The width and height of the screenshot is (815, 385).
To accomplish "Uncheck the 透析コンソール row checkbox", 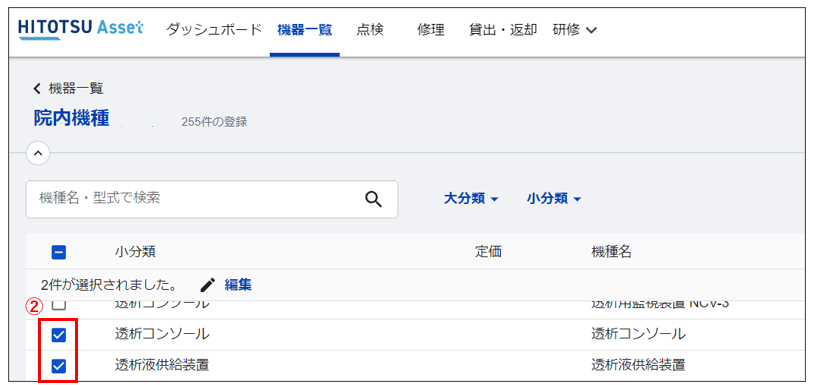I will pos(59,336).
